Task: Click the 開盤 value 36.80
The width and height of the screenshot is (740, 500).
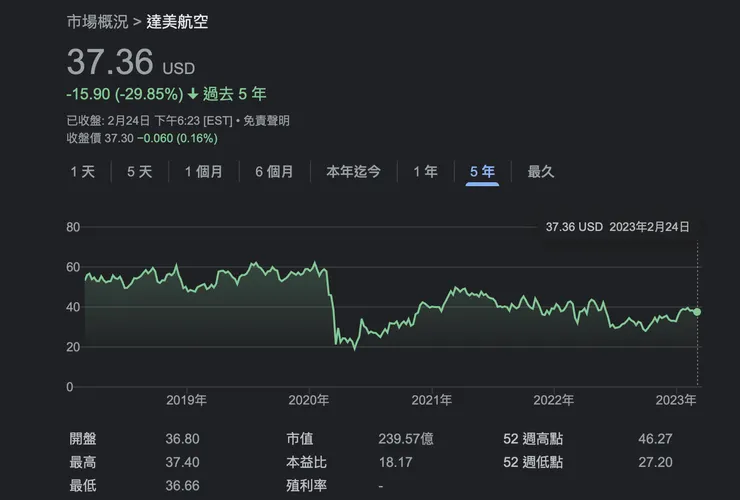Action: tap(182, 439)
